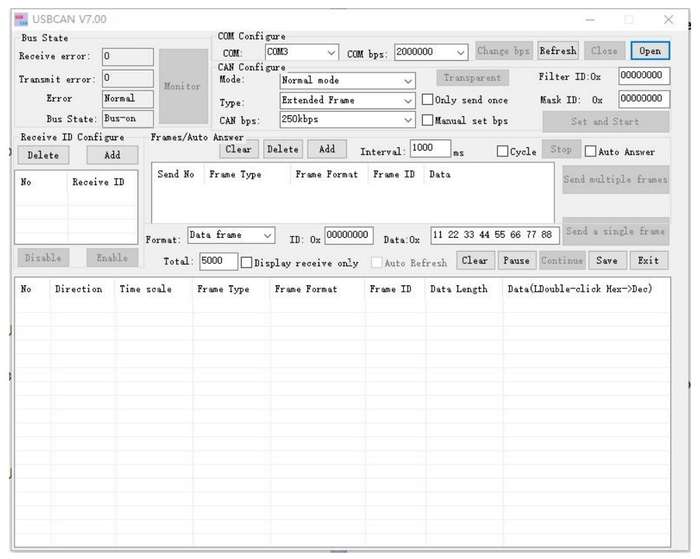Click the Disable button
Viewport: 700px width, 559px height.
43,258
